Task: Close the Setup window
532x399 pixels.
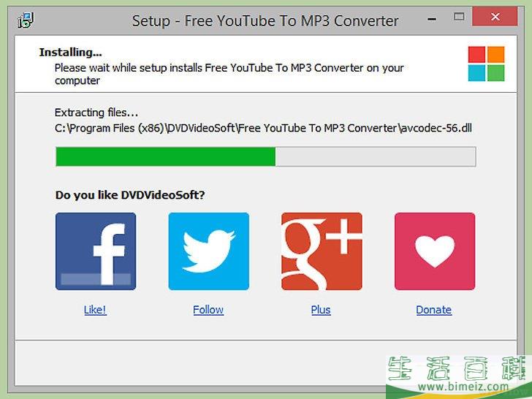Action: tap(495, 16)
